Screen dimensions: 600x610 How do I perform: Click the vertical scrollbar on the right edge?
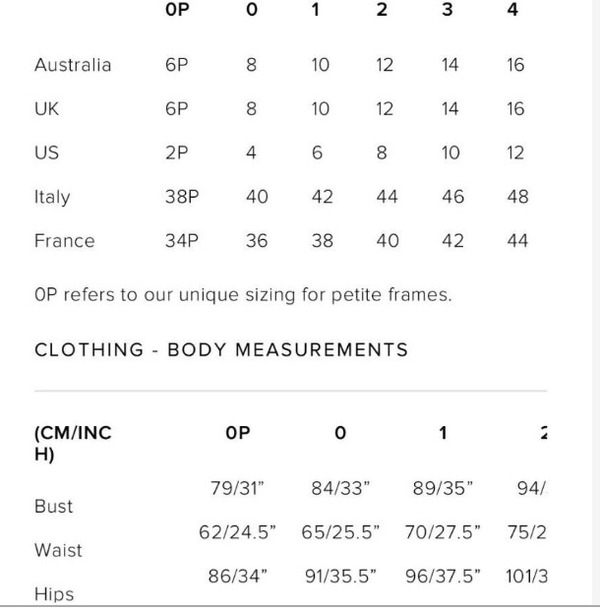596,303
